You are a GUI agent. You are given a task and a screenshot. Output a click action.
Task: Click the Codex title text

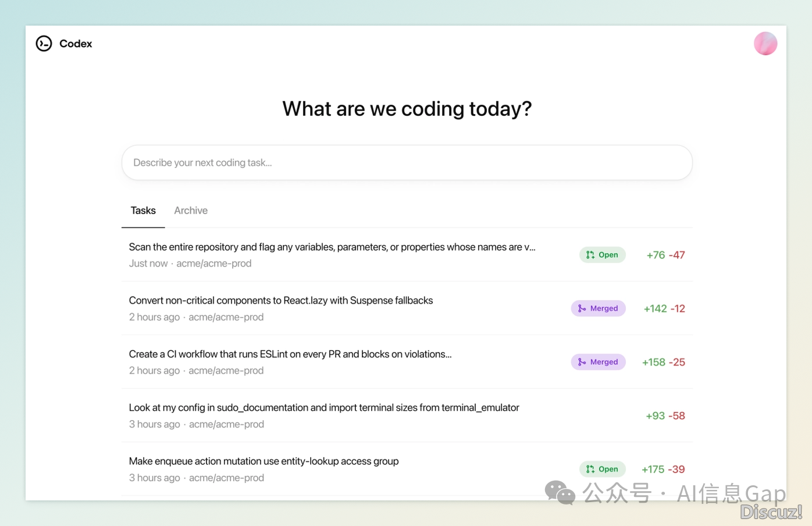click(x=76, y=44)
